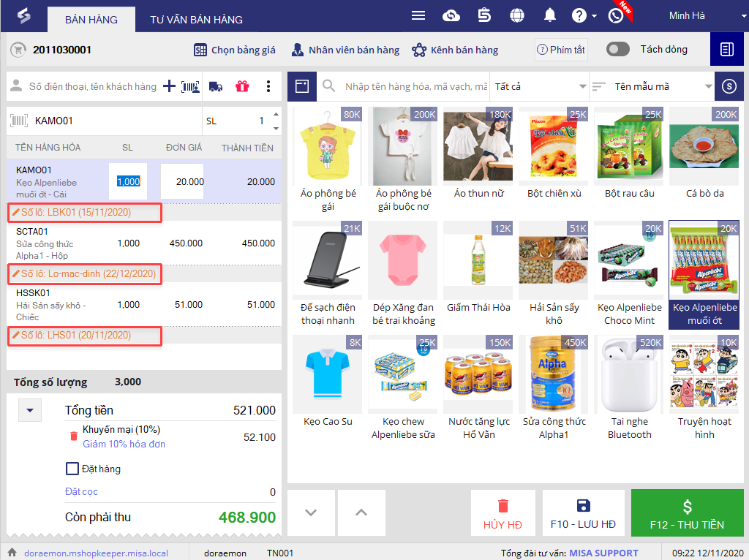
Task: Select the SCTA01 cart row
Action: 144,243
